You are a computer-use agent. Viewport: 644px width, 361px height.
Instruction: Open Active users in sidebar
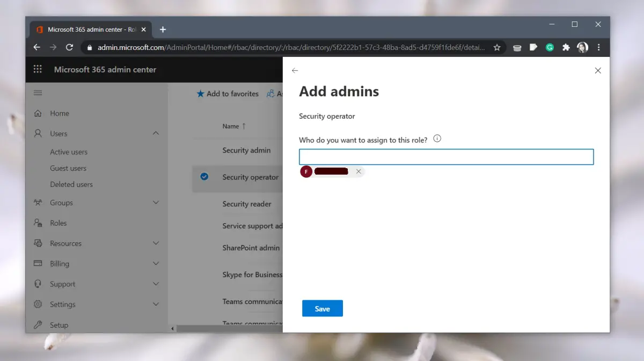(69, 152)
